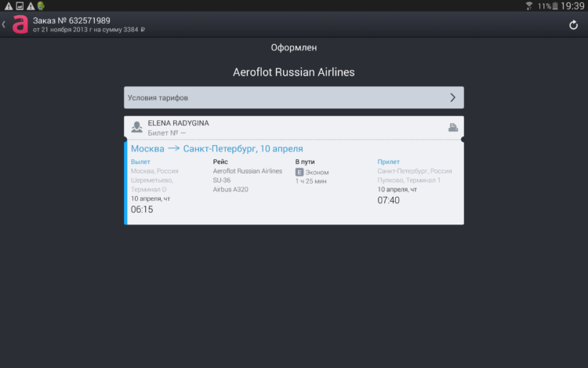
Task: Click the Вылет label
Action: (140, 162)
